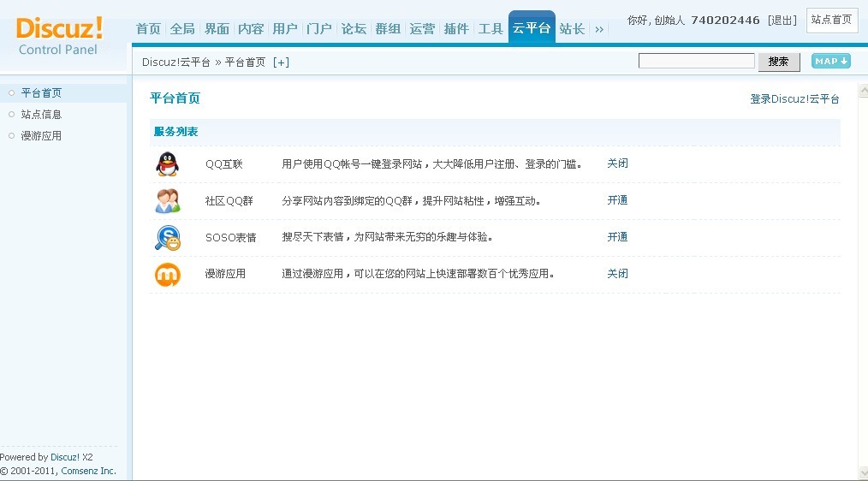The height and width of the screenshot is (481, 868).
Task: Select 站点信息 in the sidebar
Action: [42, 115]
